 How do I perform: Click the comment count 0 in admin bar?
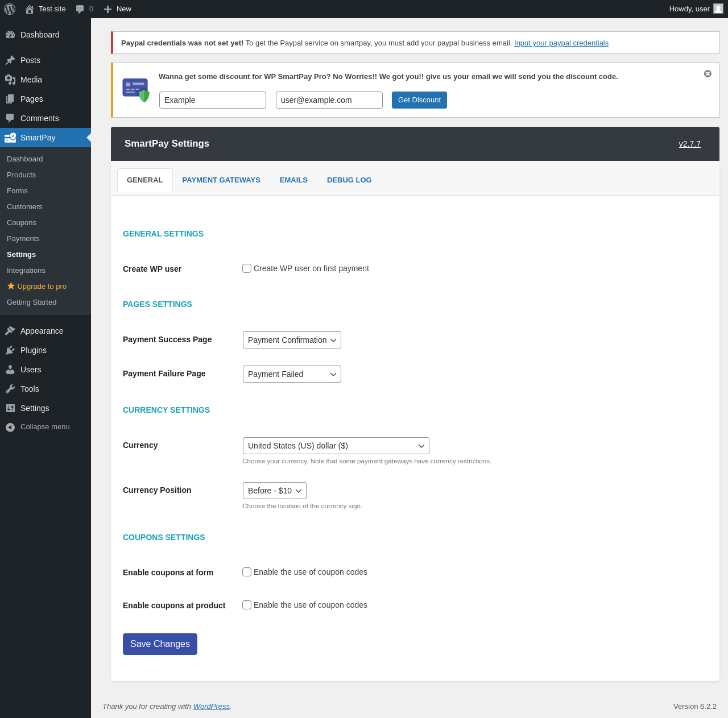(91, 9)
